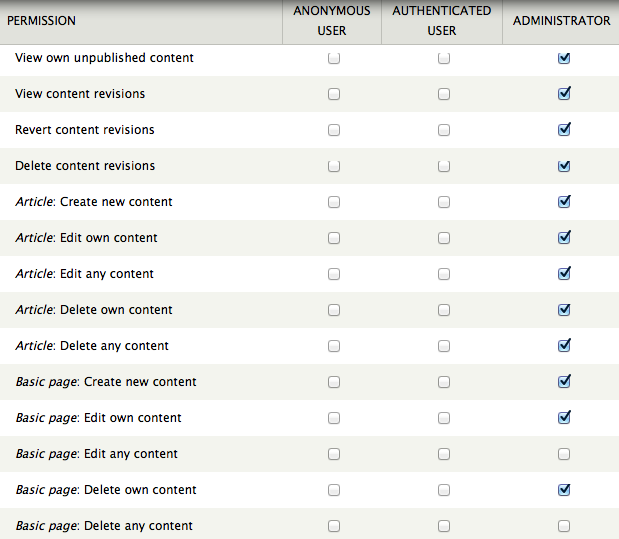This screenshot has width=619, height=539.
Task: Select the 'View content revisions' label
Action: pos(80,94)
